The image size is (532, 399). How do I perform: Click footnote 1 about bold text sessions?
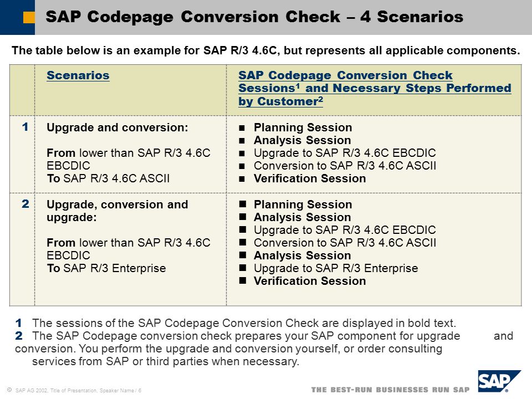pos(236,323)
